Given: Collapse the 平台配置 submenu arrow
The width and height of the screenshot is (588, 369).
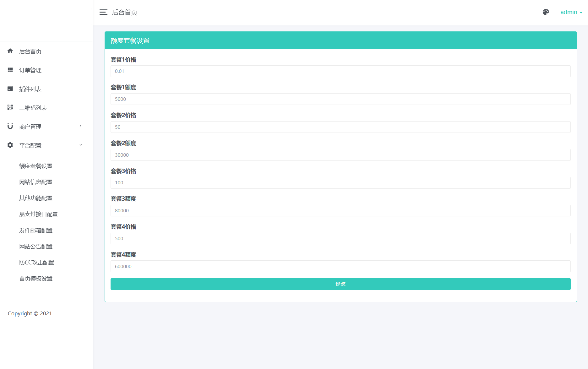Looking at the screenshot, I should point(80,145).
